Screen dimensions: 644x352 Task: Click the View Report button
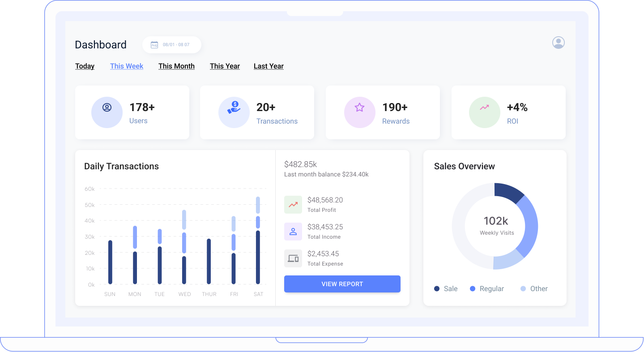pos(342,284)
